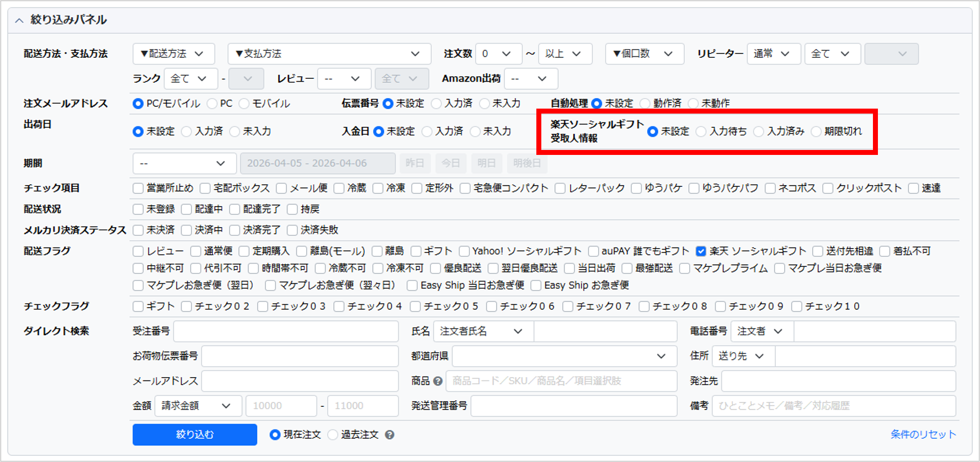Select モバイル for 注文メールアドレス

pos(244,104)
